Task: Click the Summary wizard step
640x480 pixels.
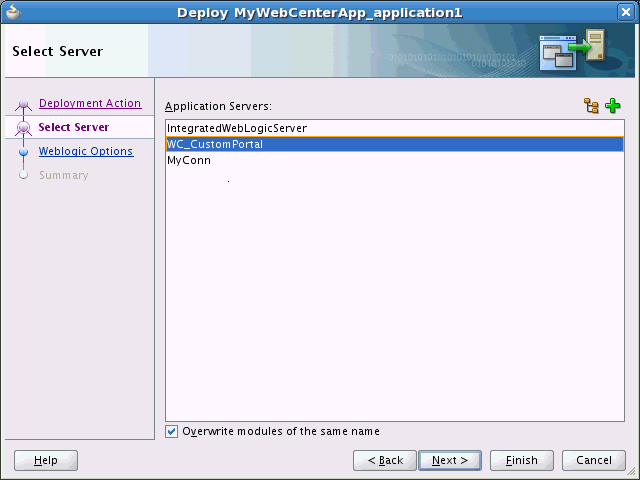Action: [x=64, y=175]
